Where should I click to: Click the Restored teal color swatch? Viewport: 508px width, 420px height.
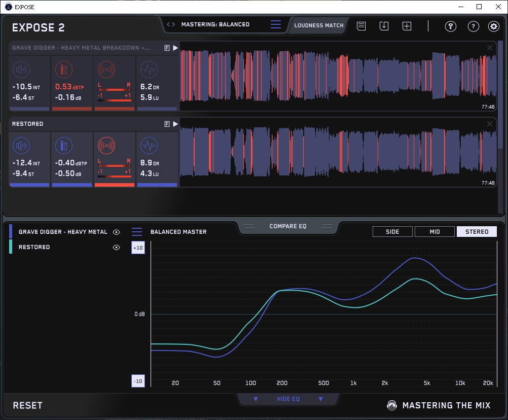tap(11, 247)
